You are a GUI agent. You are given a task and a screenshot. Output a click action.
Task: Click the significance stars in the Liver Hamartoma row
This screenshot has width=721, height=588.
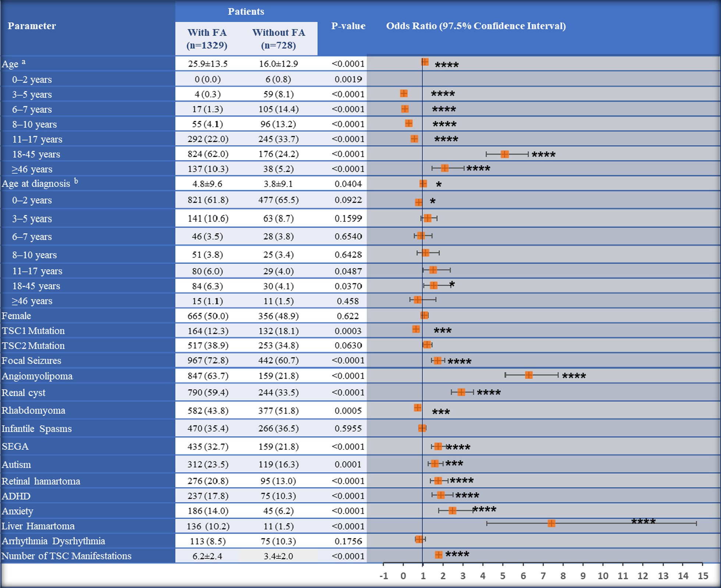click(x=643, y=521)
